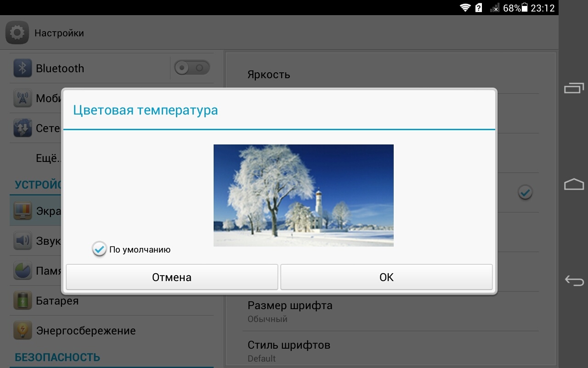588x368 pixels.
Task: Uncheck the "По умолчанию" checkbox
Action: tap(99, 249)
